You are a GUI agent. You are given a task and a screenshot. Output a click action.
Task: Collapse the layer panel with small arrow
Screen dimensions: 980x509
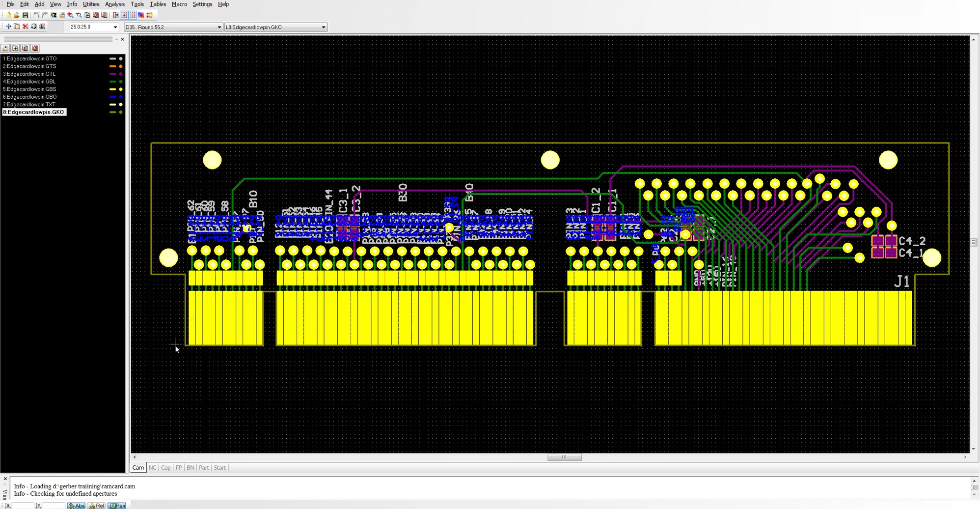point(116,39)
